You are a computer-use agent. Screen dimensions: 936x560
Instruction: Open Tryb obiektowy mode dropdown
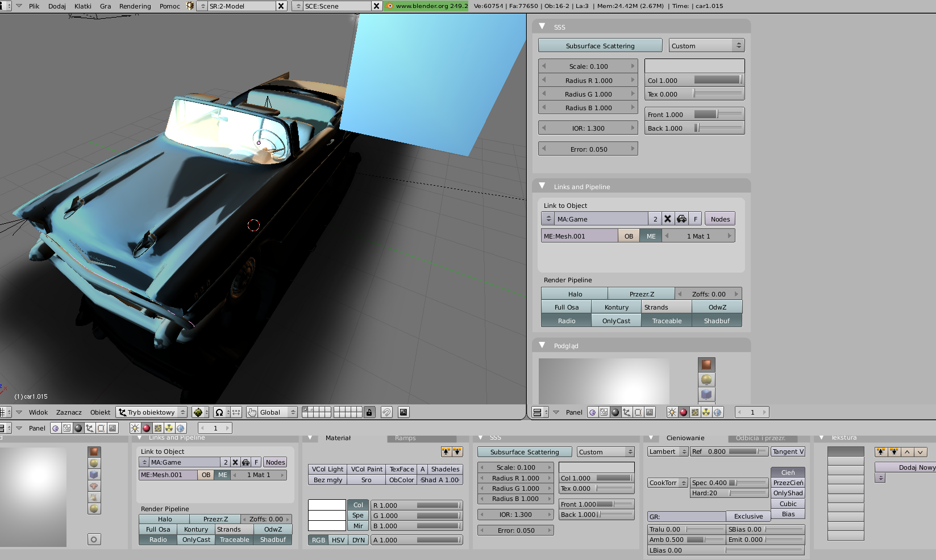pos(151,412)
